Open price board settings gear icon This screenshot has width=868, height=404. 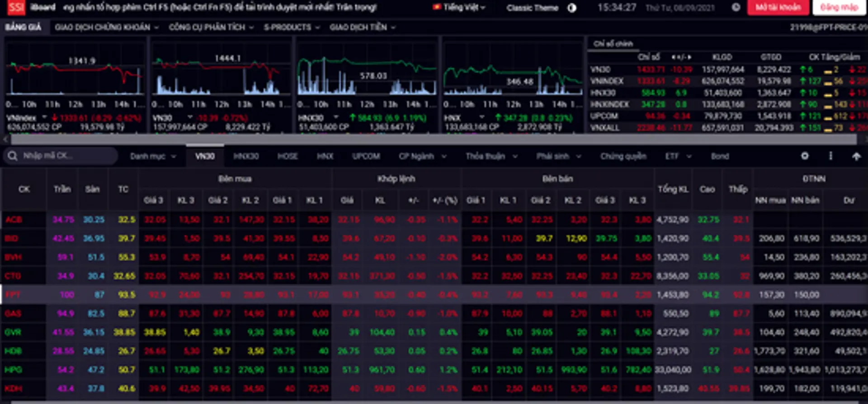coord(805,156)
